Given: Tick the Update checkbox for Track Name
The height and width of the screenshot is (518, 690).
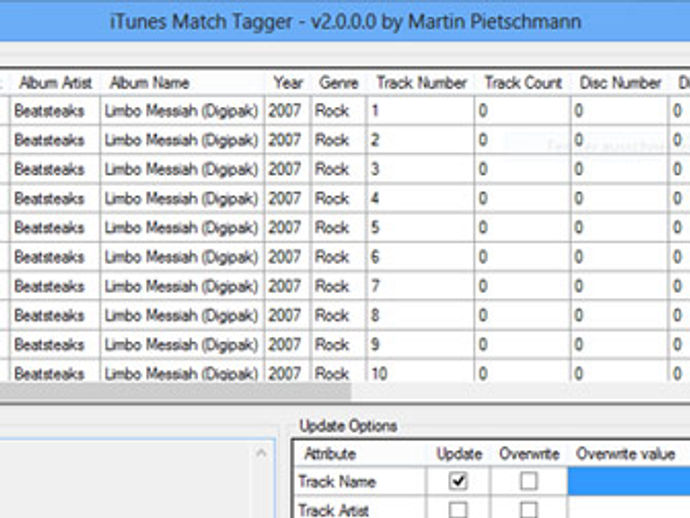Looking at the screenshot, I should pyautogui.click(x=458, y=481).
